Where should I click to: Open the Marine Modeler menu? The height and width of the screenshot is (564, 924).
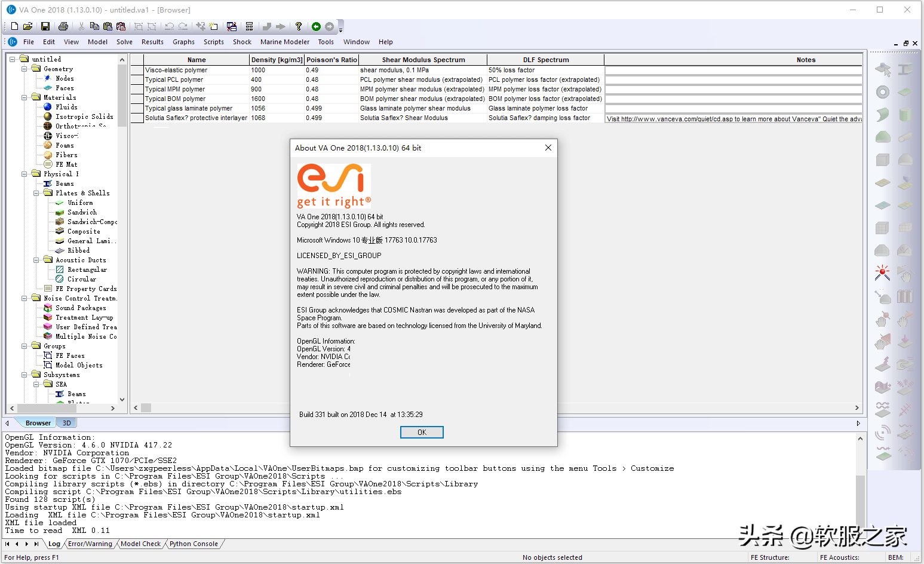pyautogui.click(x=285, y=42)
